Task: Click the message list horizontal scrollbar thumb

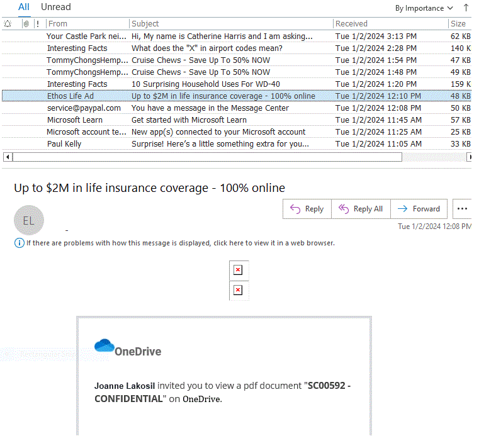Action: (x=207, y=157)
